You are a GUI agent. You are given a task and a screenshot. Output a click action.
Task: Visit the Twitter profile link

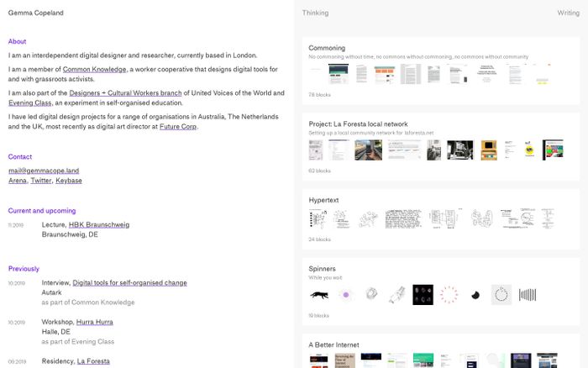click(41, 181)
